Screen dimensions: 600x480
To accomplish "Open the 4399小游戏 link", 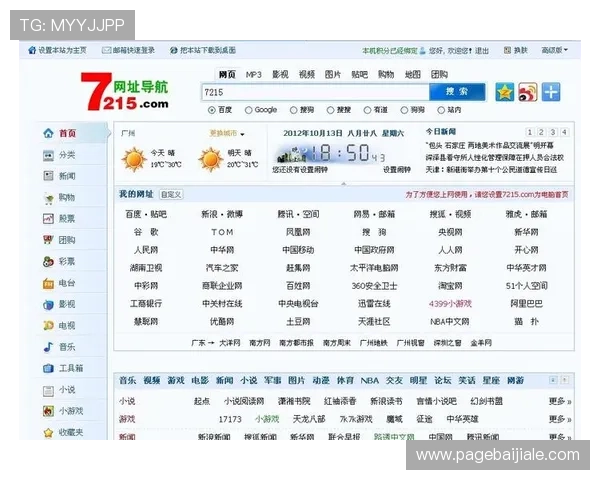I will pyautogui.click(x=450, y=304).
